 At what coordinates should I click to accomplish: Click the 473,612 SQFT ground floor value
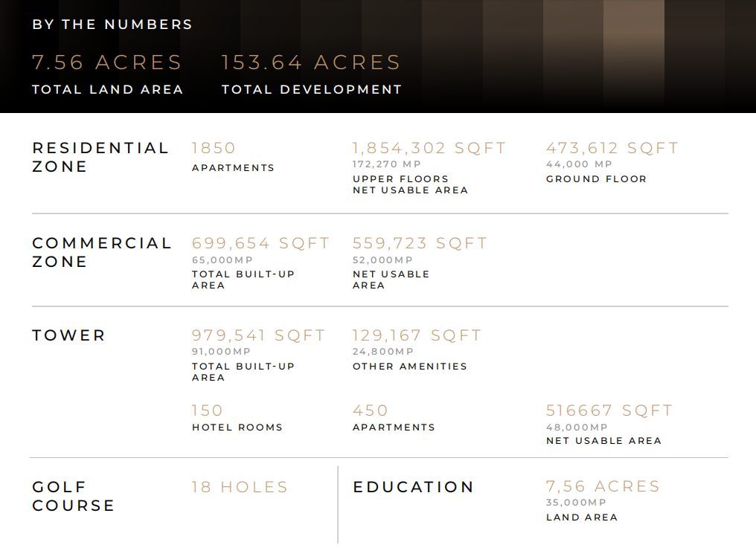pyautogui.click(x=612, y=149)
